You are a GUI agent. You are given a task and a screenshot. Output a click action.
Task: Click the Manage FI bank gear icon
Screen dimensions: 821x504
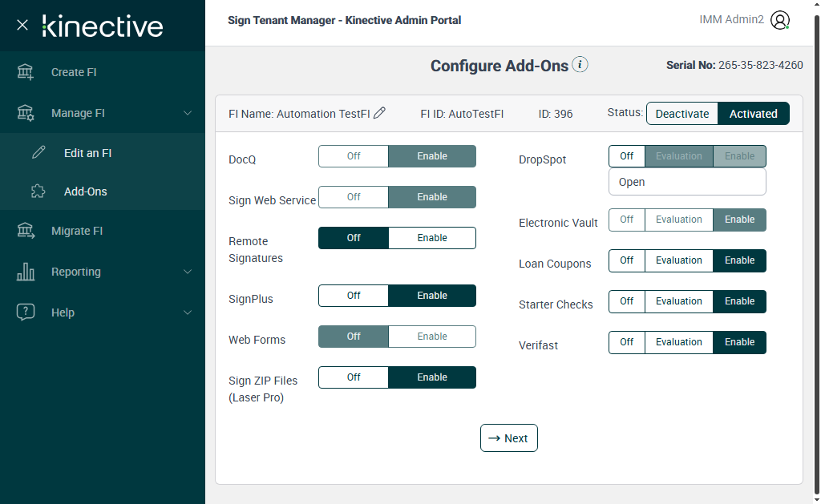(25, 113)
